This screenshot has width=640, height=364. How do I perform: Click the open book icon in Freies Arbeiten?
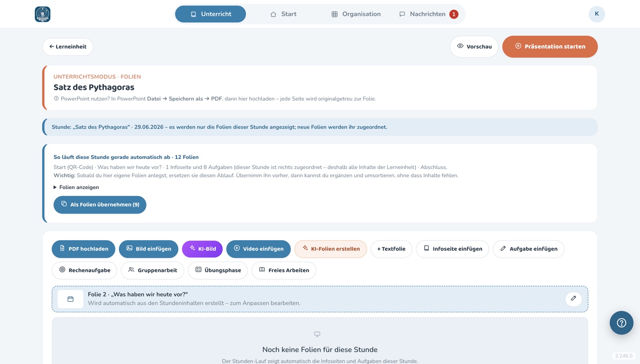pyautogui.click(x=262, y=270)
